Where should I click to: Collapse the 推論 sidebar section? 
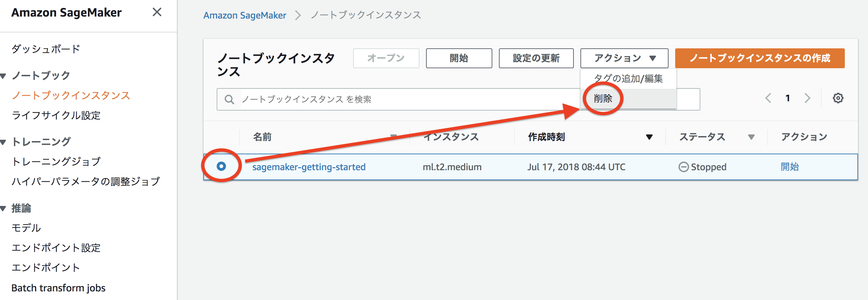[3, 209]
